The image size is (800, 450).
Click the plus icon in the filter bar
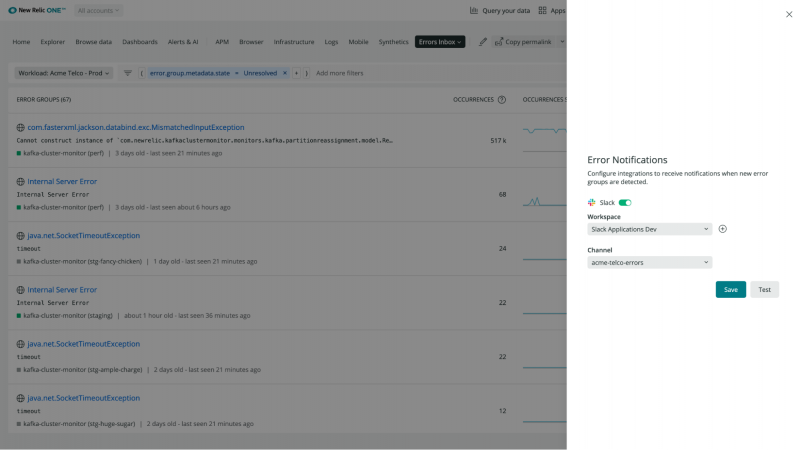pos(296,73)
